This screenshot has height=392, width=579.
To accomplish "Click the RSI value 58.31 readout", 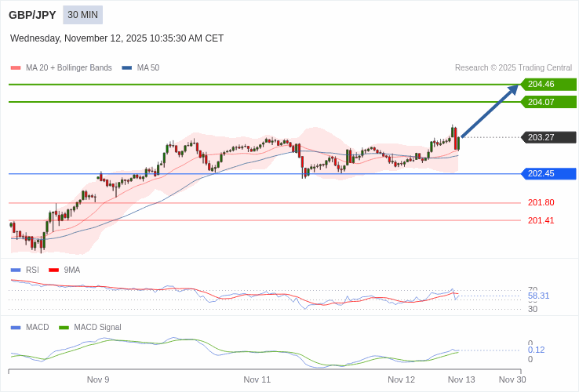I will pyautogui.click(x=538, y=296).
